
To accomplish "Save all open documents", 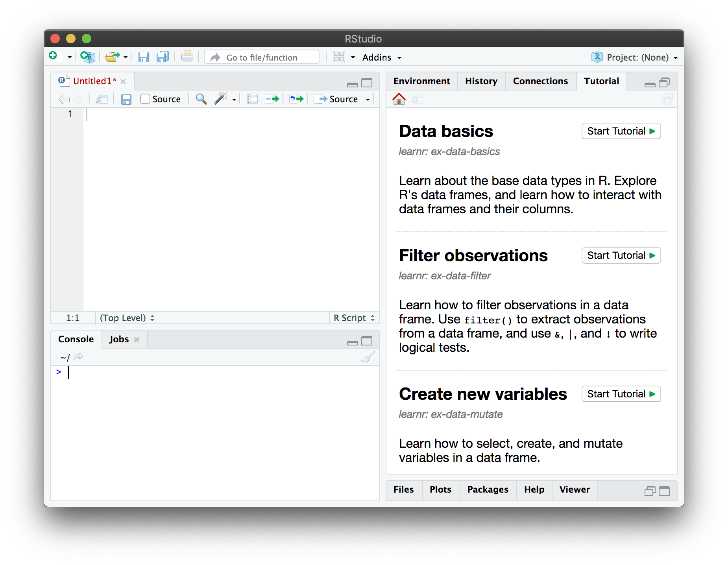I will pos(163,57).
